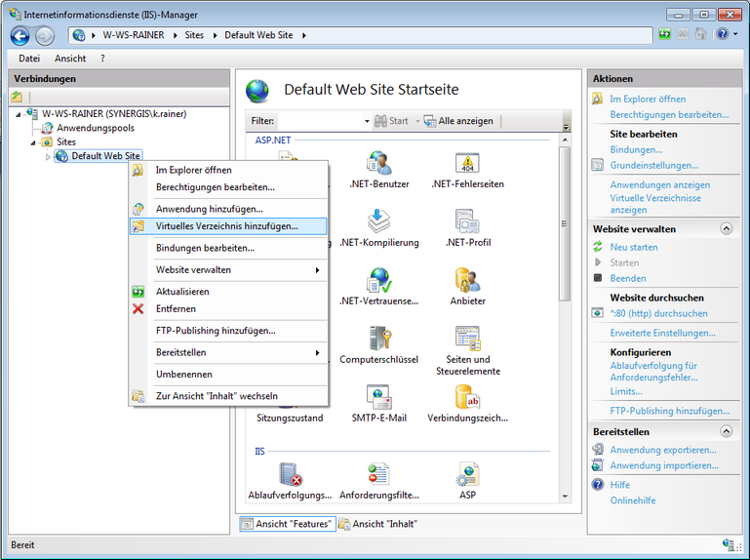Click the green refresh icon for Aktualisieren
The height and width of the screenshot is (560, 750).
click(x=138, y=292)
